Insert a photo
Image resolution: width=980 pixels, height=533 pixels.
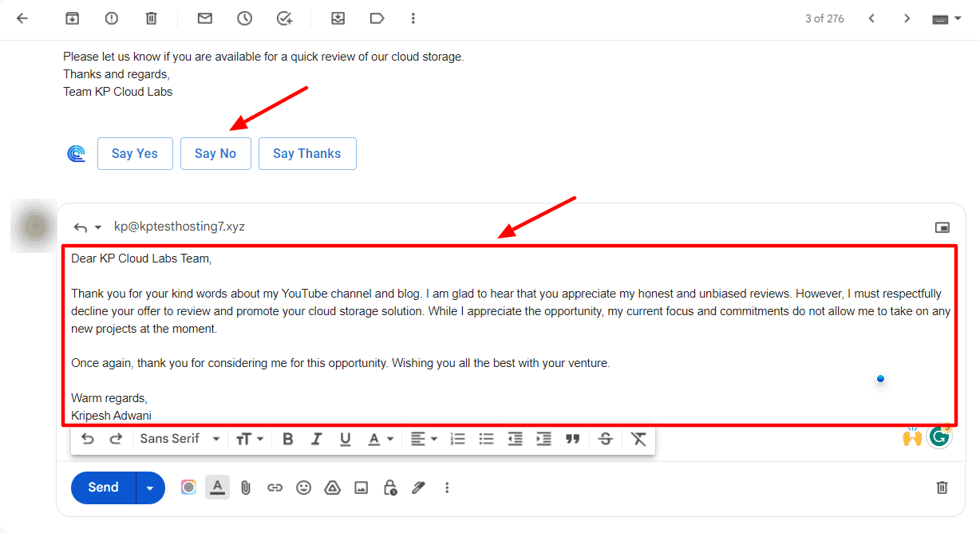point(361,488)
